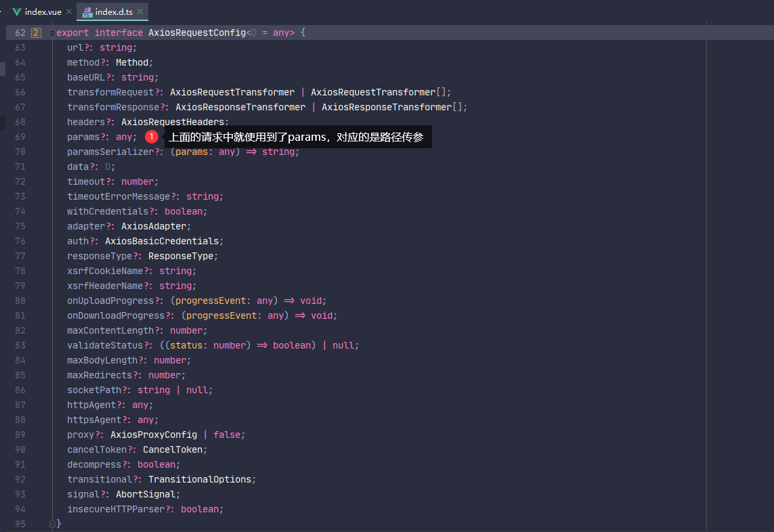Click the insecureHTTPParser property
Image resolution: width=774 pixels, height=532 pixels.
(x=116, y=509)
